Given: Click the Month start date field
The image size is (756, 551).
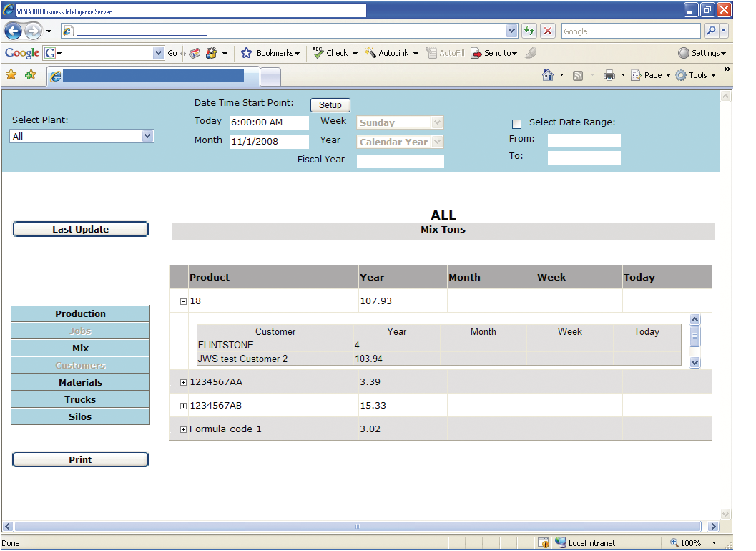Looking at the screenshot, I should [269, 142].
